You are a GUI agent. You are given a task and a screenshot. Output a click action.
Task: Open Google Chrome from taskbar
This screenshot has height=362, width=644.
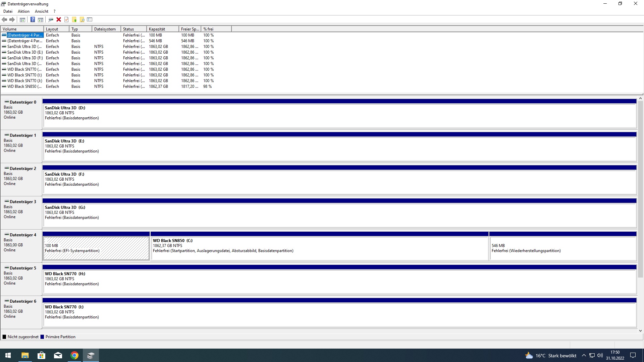[74, 355]
